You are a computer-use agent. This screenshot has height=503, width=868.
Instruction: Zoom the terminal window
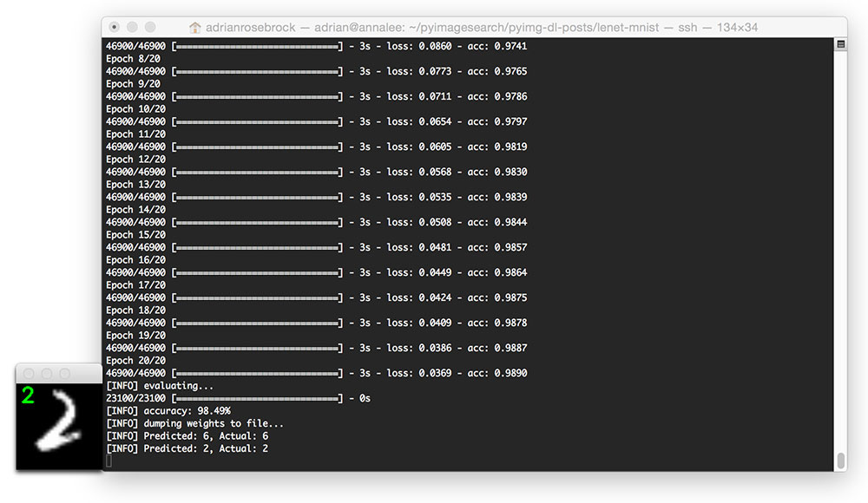pyautogui.click(x=150, y=27)
